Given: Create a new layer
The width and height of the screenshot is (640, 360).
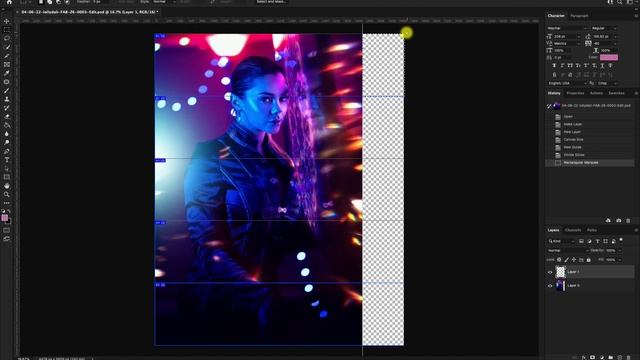Looking at the screenshot, I should 620,357.
